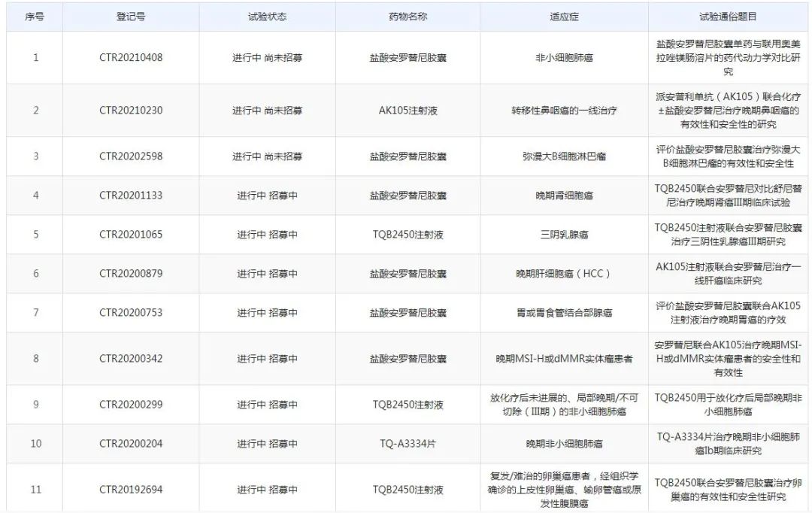Click title 派安普利单抗（AK105）联合化疗
Viewport: 812px width, 513px height.
(x=728, y=111)
